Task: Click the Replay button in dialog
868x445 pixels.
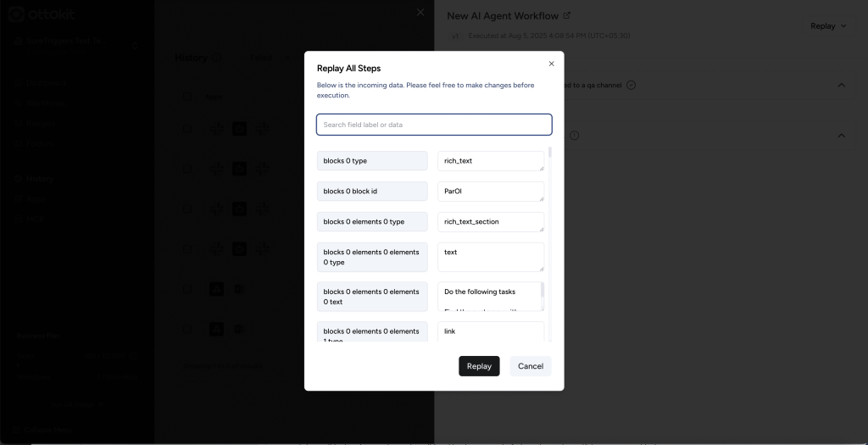Action: click(x=479, y=366)
